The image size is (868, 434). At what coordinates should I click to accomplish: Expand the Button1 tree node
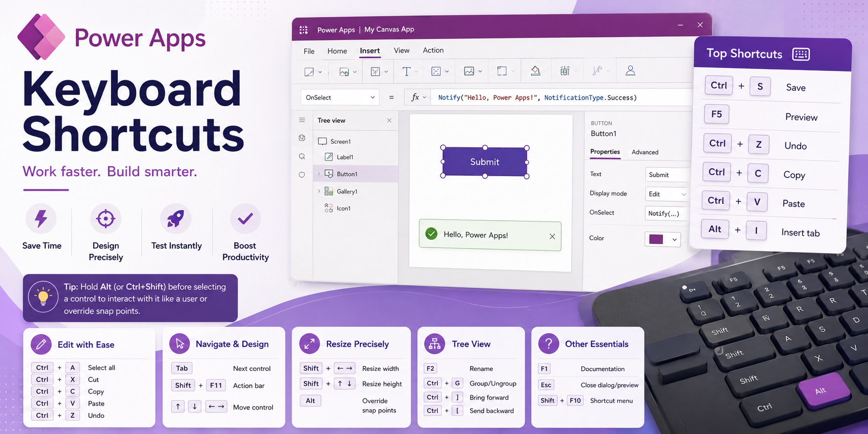(319, 174)
